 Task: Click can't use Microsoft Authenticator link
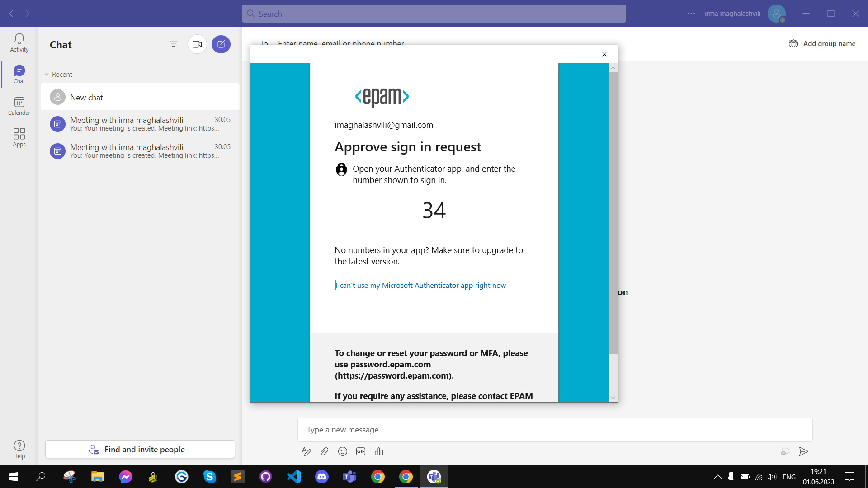[x=420, y=285]
